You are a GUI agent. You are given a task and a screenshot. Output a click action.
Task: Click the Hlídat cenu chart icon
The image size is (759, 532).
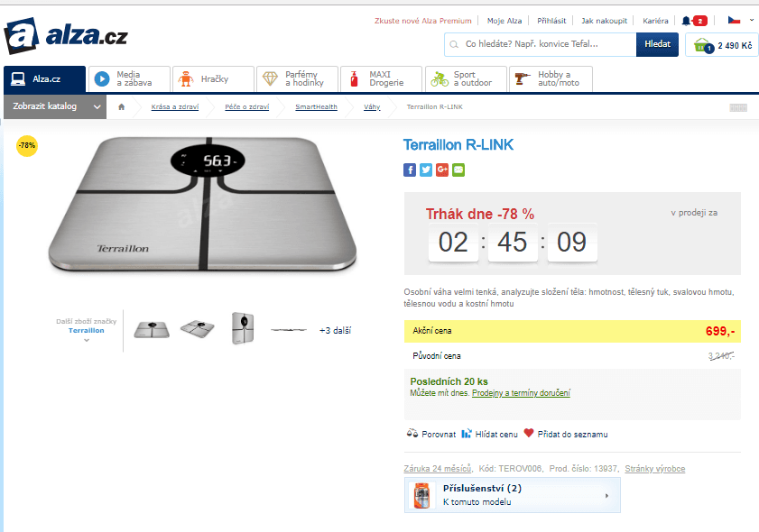pyautogui.click(x=467, y=434)
